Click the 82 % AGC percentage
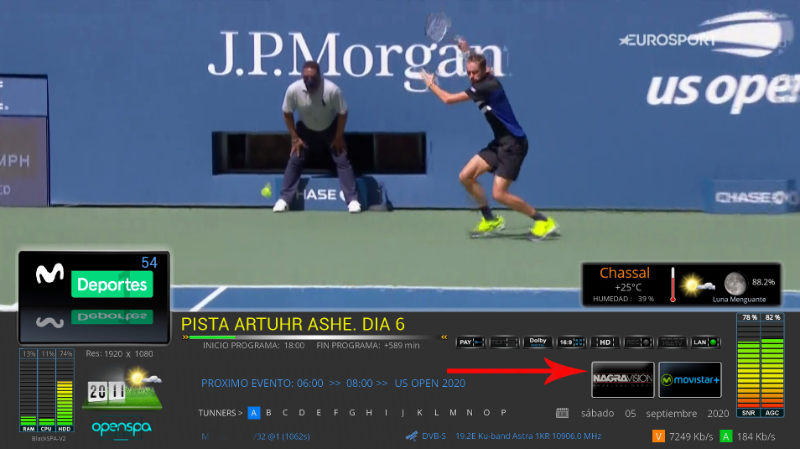Screen dimensions: 800x449 [772, 317]
